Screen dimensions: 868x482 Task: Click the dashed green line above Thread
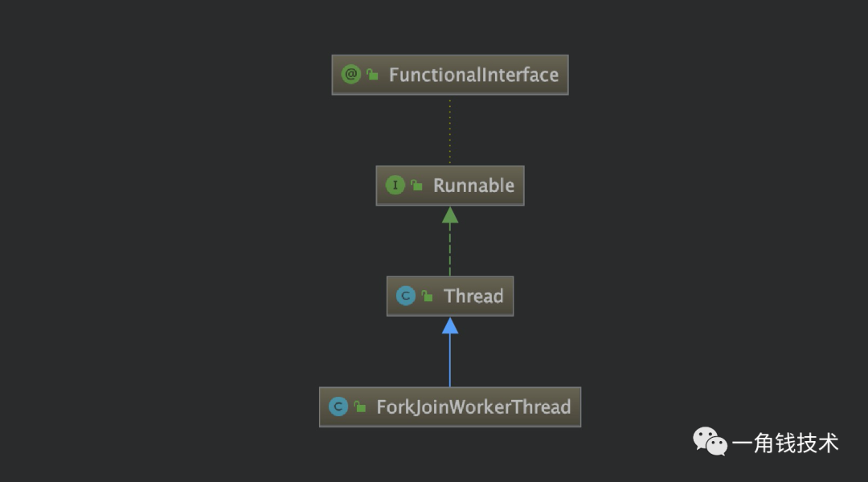450,251
